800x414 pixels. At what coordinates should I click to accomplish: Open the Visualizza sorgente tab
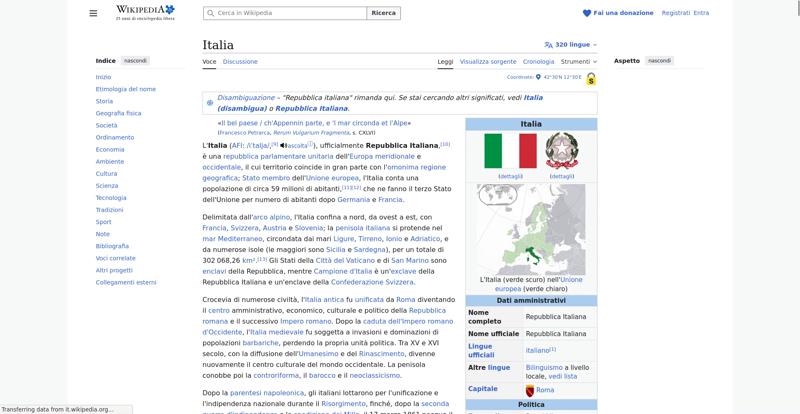488,61
